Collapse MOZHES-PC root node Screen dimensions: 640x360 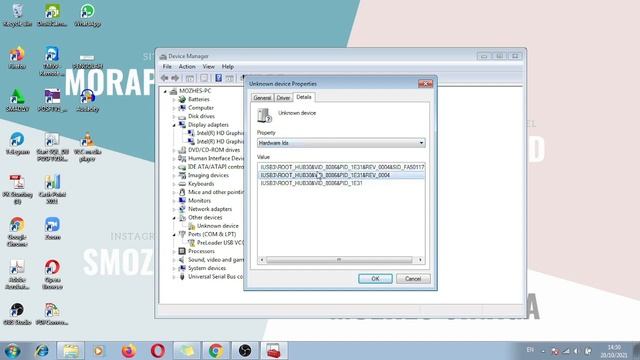(x=165, y=91)
